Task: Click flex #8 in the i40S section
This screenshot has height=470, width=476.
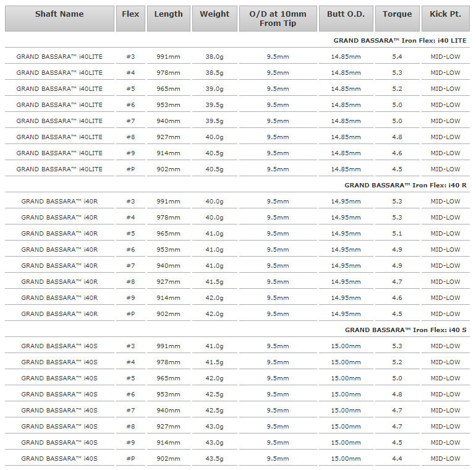Action: (130, 427)
